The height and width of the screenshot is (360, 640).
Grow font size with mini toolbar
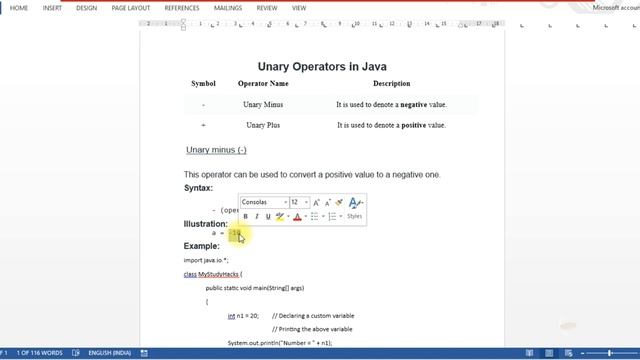[x=316, y=202]
